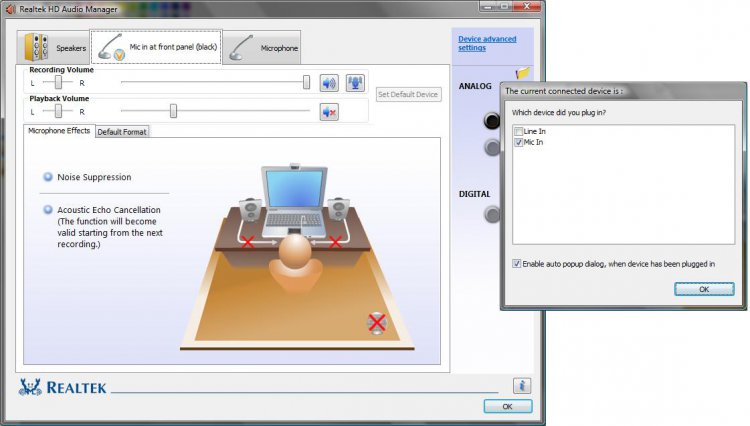Click the Realtek HD Audio Manager title icon
Screen dimensions: 750x426
[10, 9]
